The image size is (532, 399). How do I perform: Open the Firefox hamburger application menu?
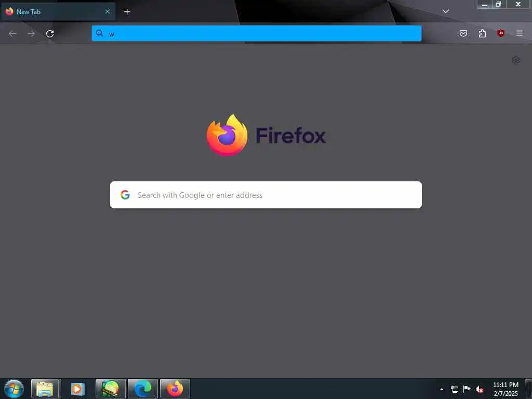[x=520, y=33]
